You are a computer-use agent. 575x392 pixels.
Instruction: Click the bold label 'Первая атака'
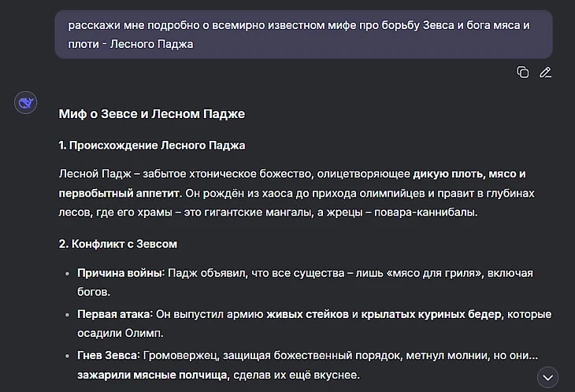tap(113, 314)
